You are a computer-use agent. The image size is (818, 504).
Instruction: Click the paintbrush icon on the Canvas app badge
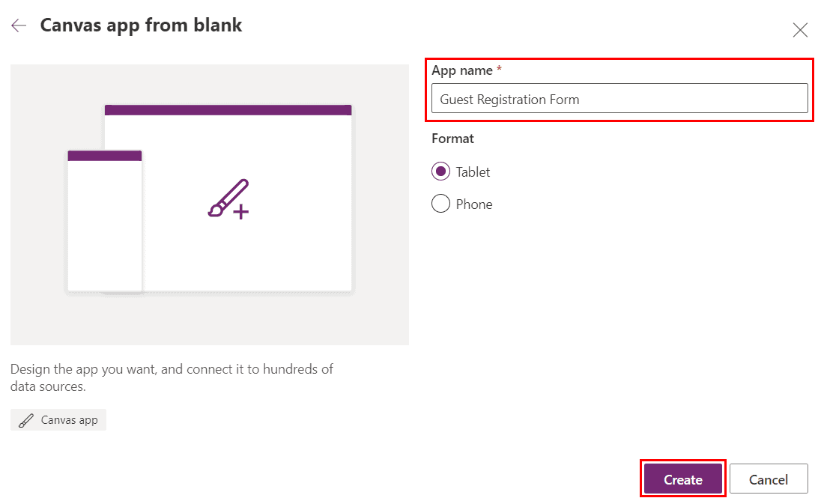(27, 419)
